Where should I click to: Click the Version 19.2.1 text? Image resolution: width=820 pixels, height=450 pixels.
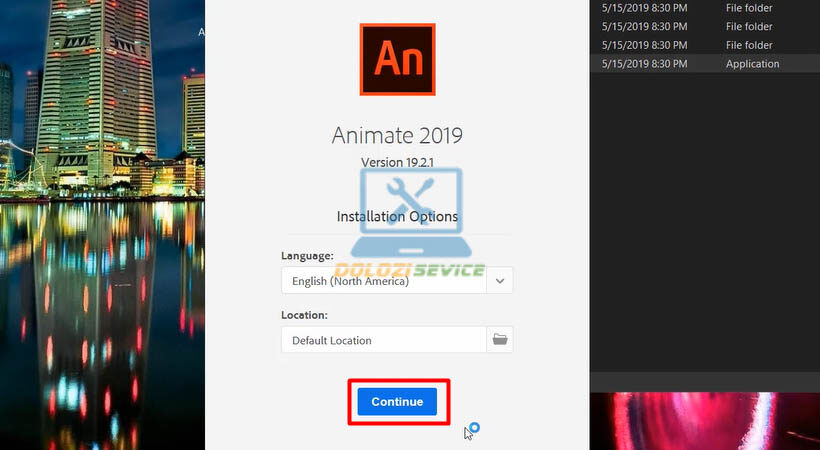click(397, 162)
